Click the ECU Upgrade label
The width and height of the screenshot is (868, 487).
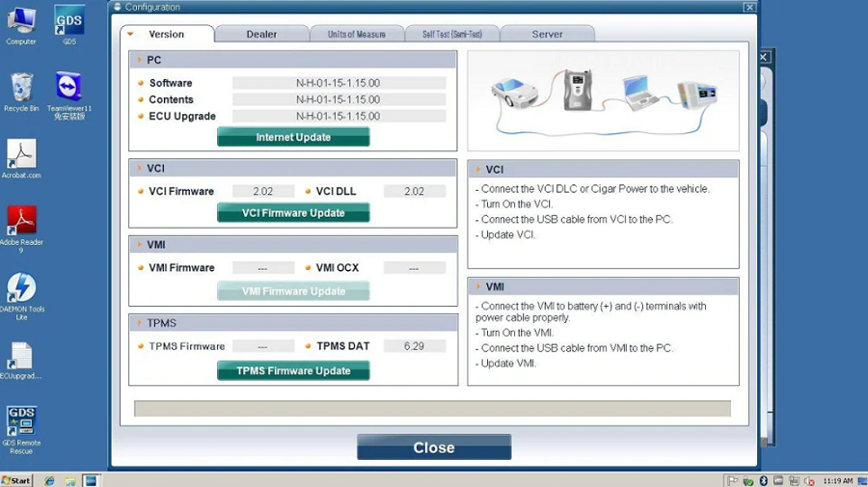click(182, 117)
